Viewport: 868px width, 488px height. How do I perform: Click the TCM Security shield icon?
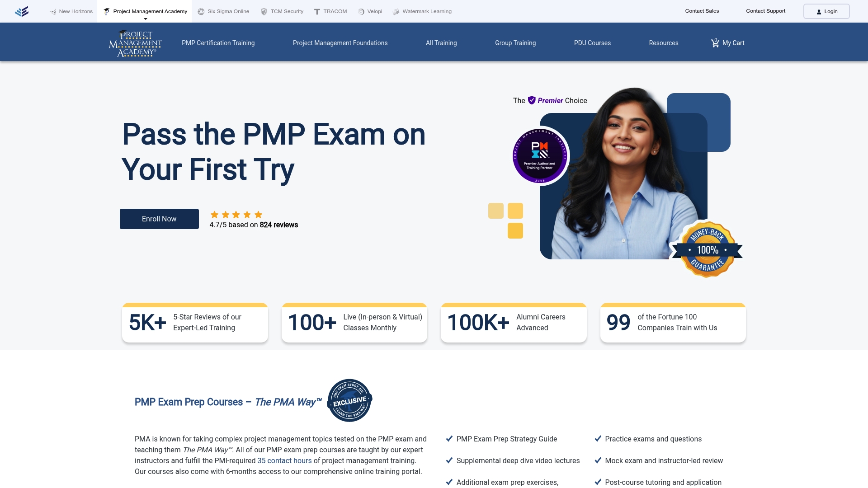tap(264, 11)
